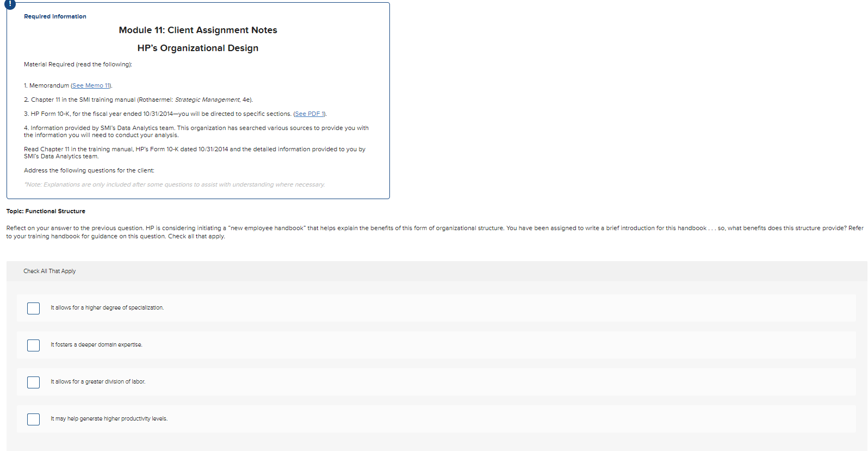Click 'It allows for a higher degree of specialization' text
868x451 pixels.
point(107,308)
